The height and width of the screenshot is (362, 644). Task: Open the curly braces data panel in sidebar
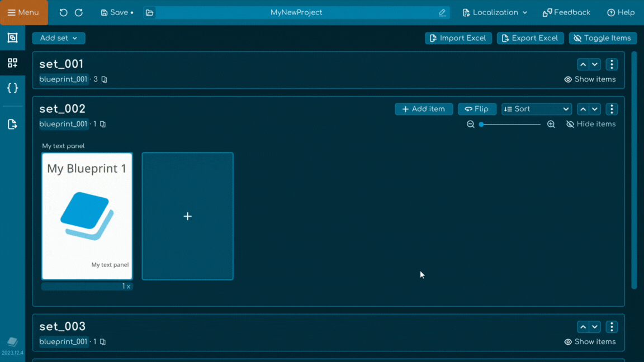pyautogui.click(x=12, y=88)
